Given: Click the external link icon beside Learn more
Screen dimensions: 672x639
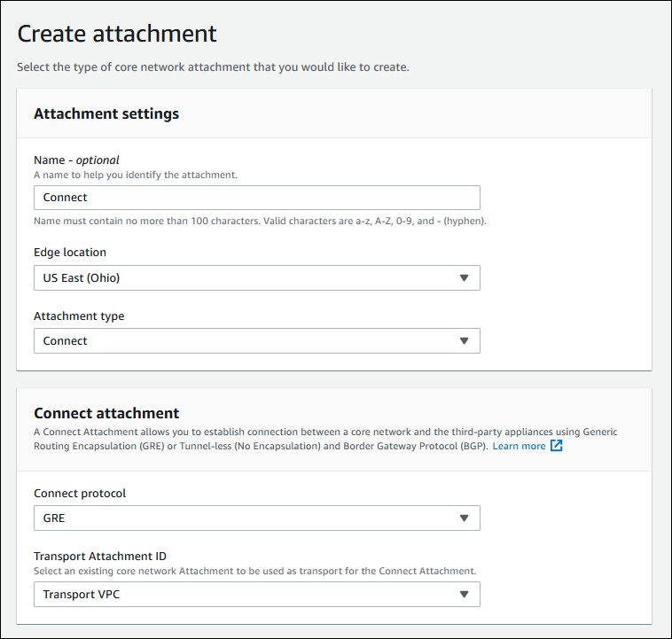Looking at the screenshot, I should coord(556,446).
